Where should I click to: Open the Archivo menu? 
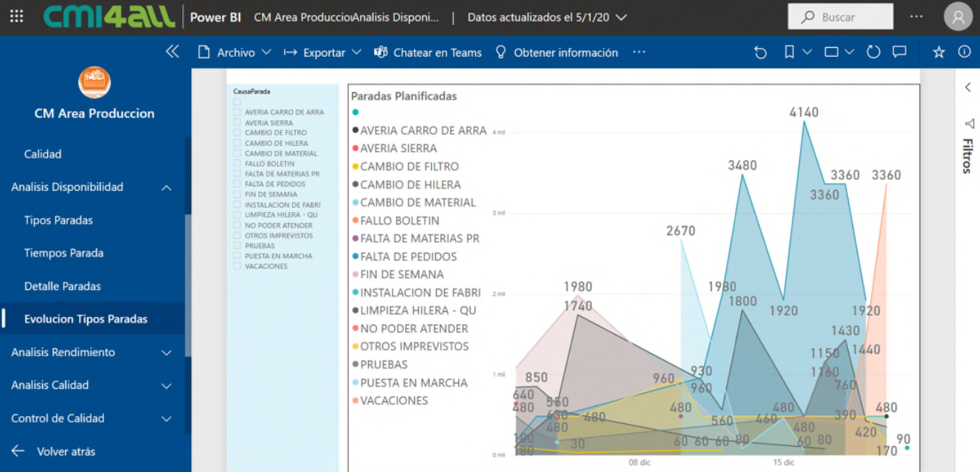(235, 52)
